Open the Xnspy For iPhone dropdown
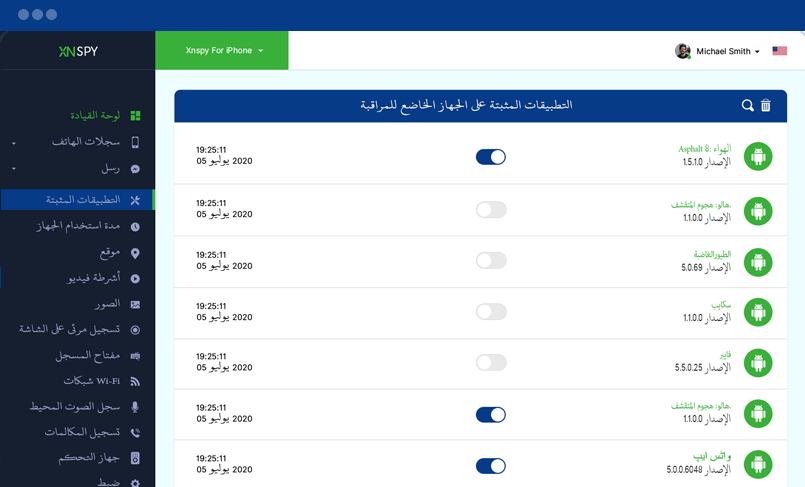The width and height of the screenshot is (805, 487). point(223,51)
